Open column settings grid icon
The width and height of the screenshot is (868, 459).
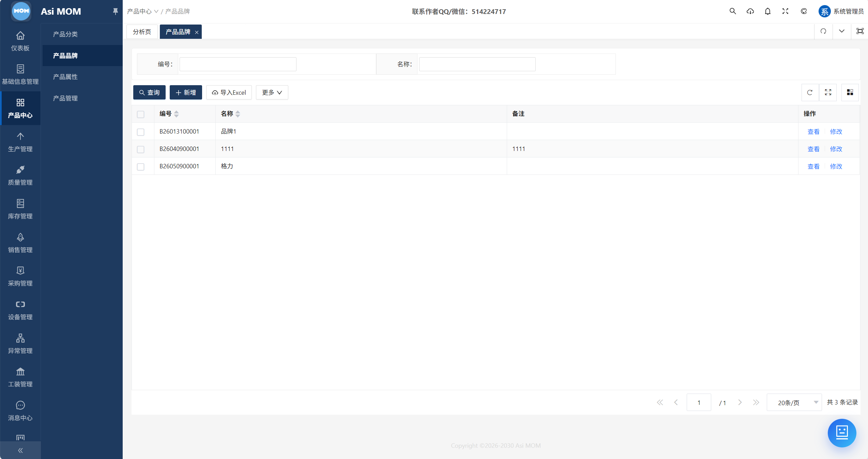[x=850, y=92]
